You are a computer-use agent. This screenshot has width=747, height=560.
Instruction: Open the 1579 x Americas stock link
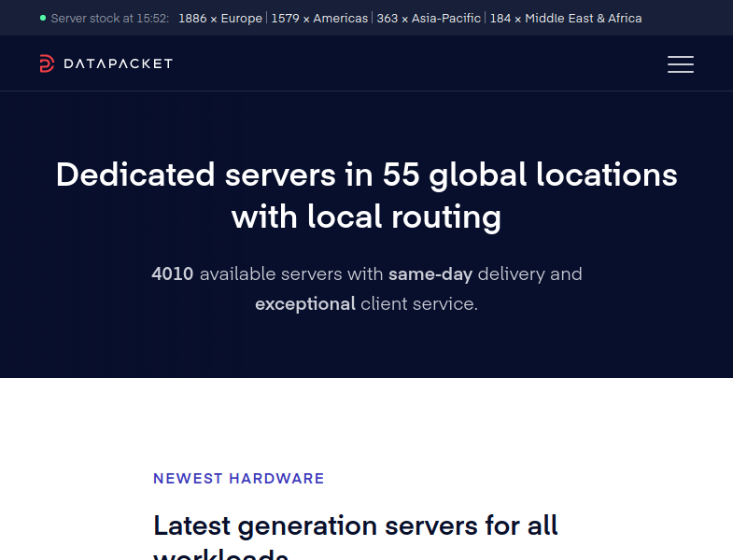click(x=319, y=18)
